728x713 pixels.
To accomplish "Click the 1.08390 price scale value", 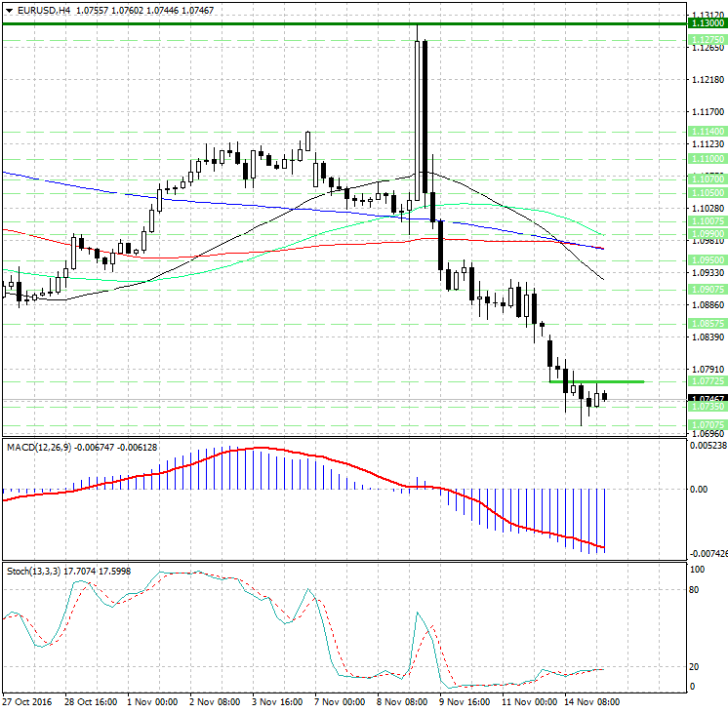I will click(x=708, y=337).
